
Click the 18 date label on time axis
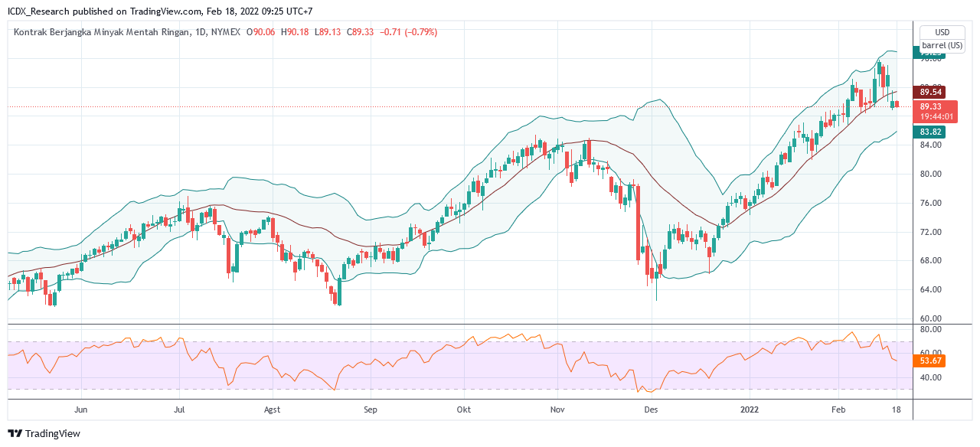(x=897, y=409)
